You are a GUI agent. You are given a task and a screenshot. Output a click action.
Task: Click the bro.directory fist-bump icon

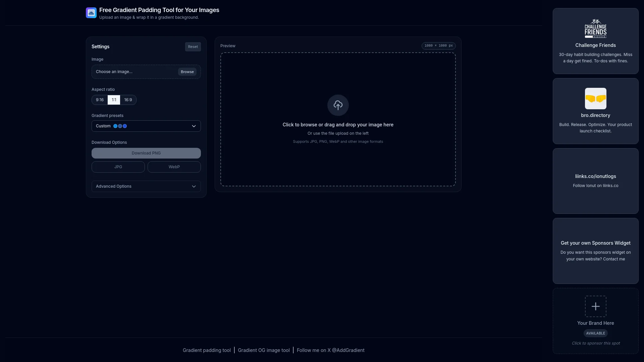595,99
